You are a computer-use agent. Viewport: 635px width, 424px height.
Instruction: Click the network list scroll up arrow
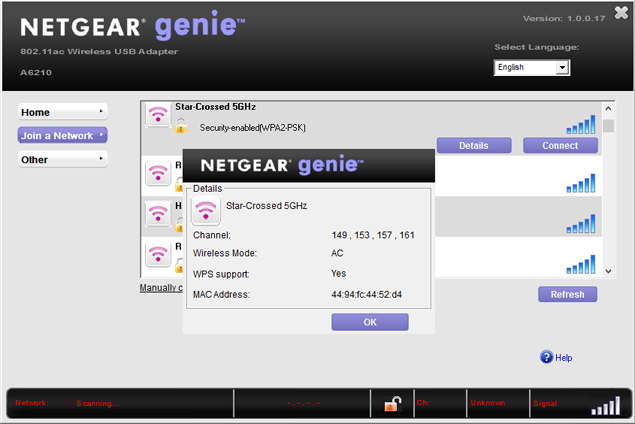[x=608, y=109]
